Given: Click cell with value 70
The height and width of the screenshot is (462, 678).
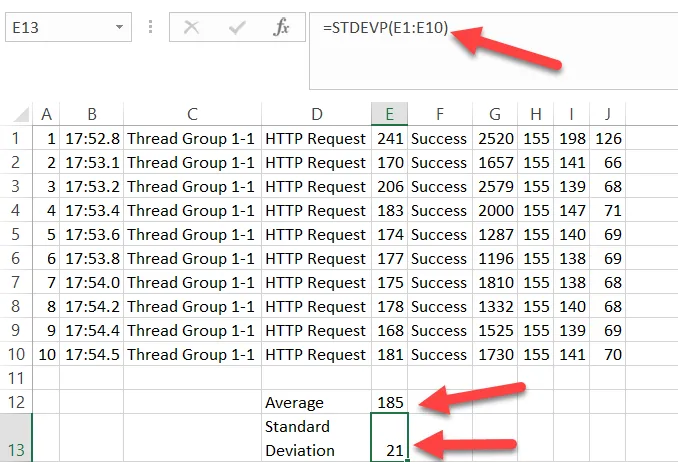Looking at the screenshot, I should point(608,354).
